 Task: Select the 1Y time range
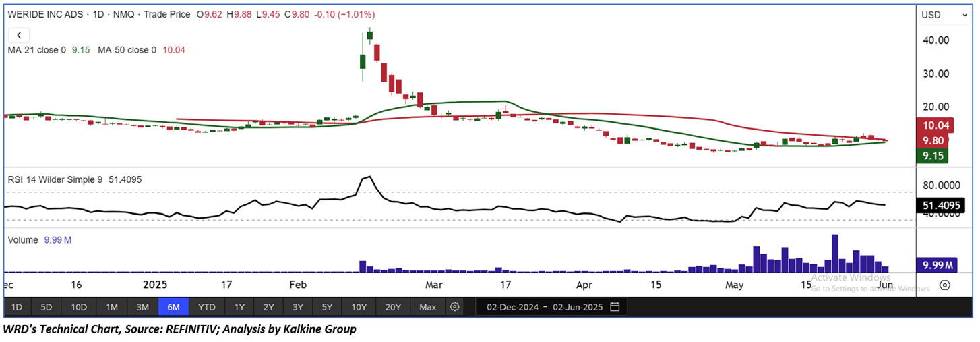[239, 307]
